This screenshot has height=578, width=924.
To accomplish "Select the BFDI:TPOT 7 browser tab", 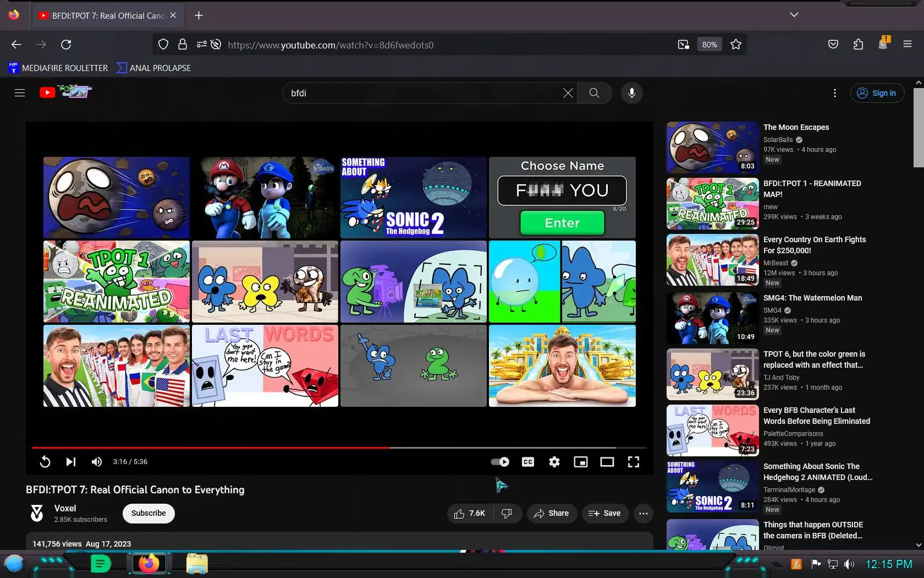I will tap(108, 16).
